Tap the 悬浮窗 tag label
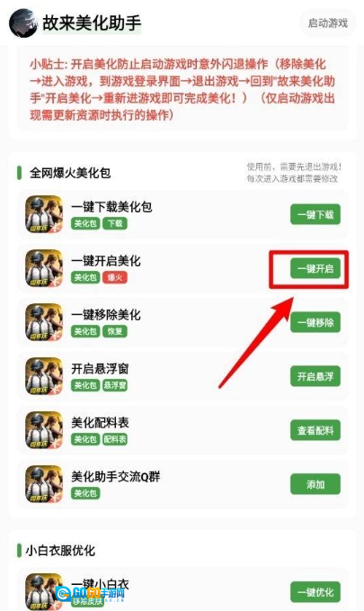 (115, 385)
